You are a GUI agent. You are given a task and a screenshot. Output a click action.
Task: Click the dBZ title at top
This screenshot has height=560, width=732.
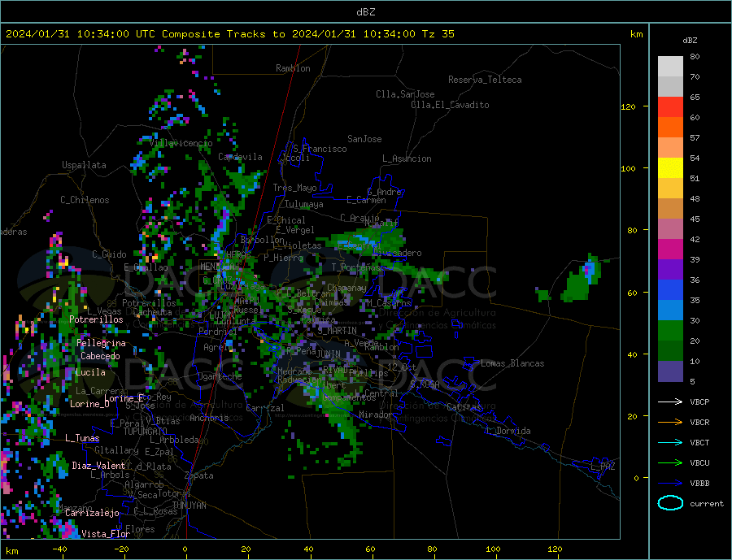365,12
